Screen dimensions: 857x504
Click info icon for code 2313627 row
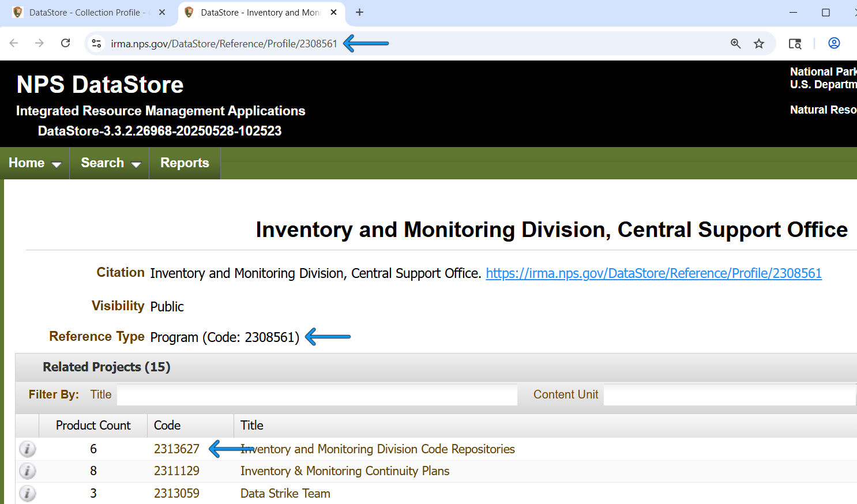(27, 449)
